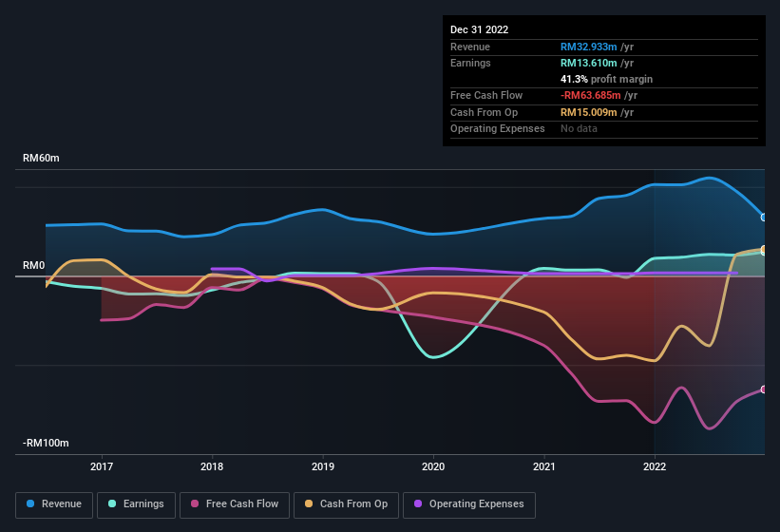
Task: Select the 2017 x-axis label
Action: pos(102,466)
